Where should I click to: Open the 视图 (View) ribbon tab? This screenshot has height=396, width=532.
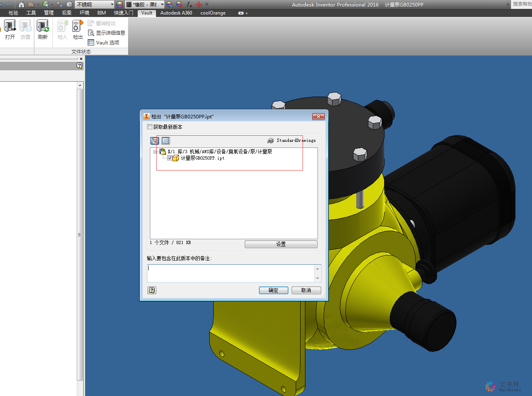(x=67, y=13)
